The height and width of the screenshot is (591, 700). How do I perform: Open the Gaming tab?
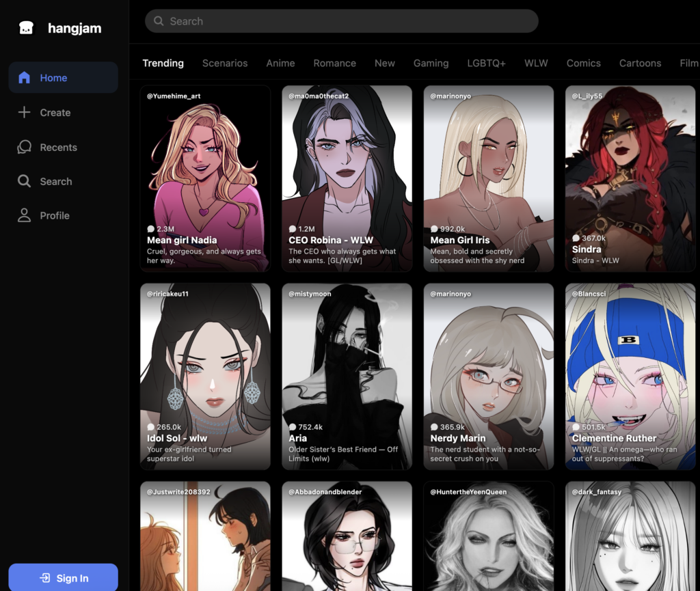coord(431,63)
